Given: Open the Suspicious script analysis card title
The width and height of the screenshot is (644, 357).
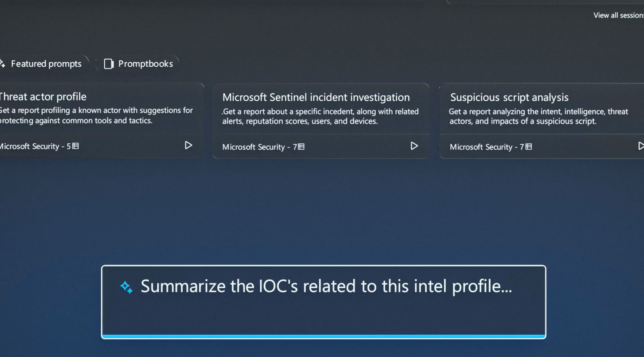Looking at the screenshot, I should point(509,97).
